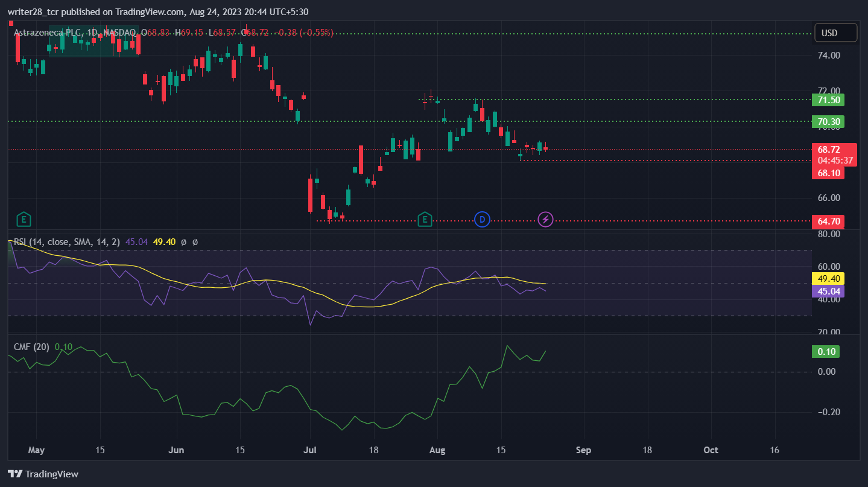
Task: Click the 80.00 RSI axis label
Action: [829, 234]
